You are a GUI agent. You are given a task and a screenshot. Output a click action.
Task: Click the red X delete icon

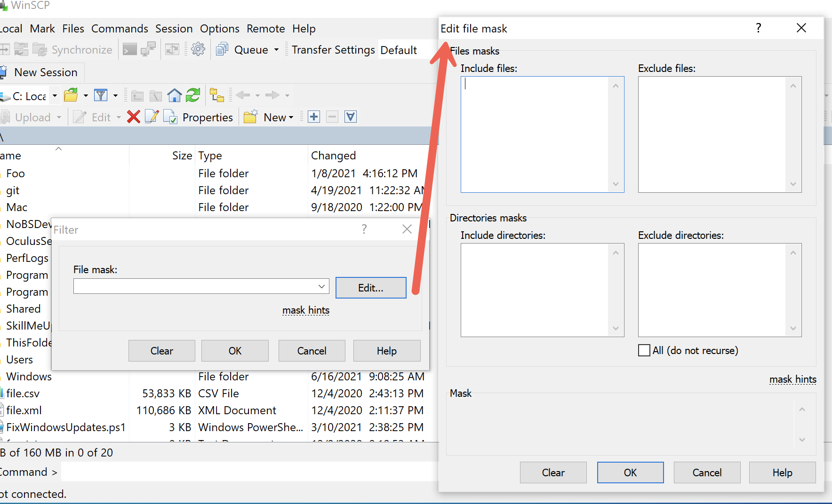pos(133,117)
